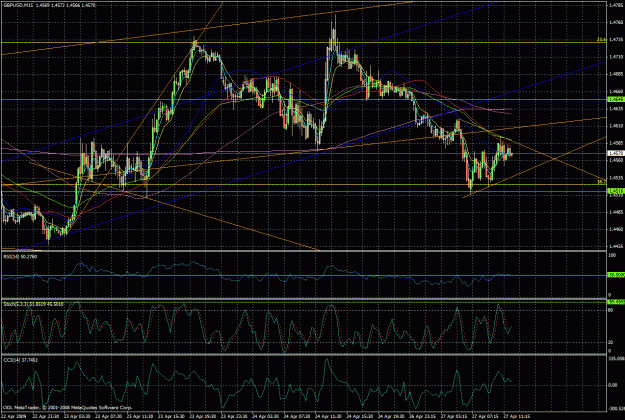The height and width of the screenshot is (420, 625).
Task: Click the 26 Apr 23:15 time label
Action: (422, 415)
